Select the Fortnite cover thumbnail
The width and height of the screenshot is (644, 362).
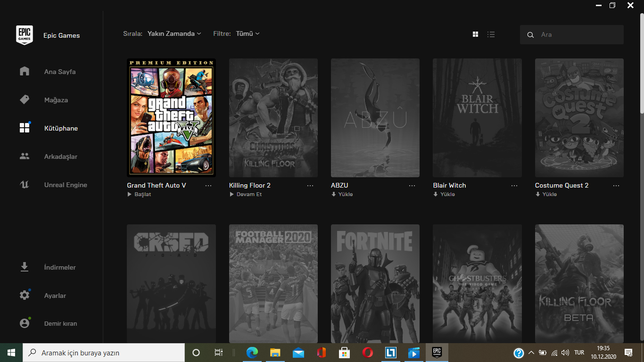point(375,284)
